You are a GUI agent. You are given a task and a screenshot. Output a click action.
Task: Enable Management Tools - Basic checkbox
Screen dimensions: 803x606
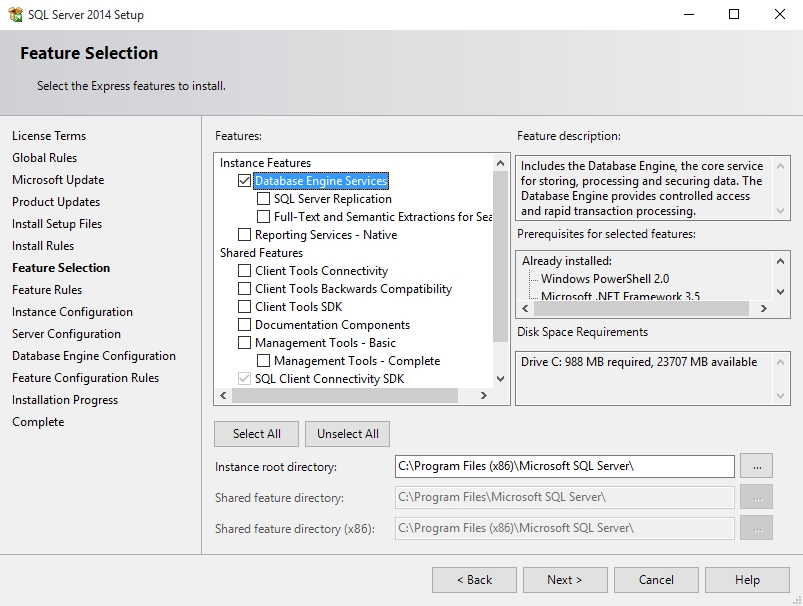pyautogui.click(x=244, y=343)
